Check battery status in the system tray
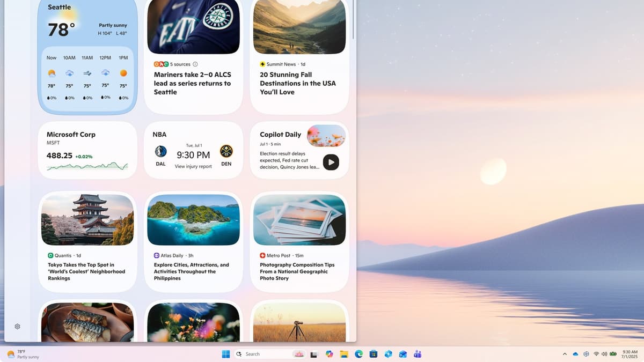Viewport: 644px width, 362px height. tap(613, 354)
